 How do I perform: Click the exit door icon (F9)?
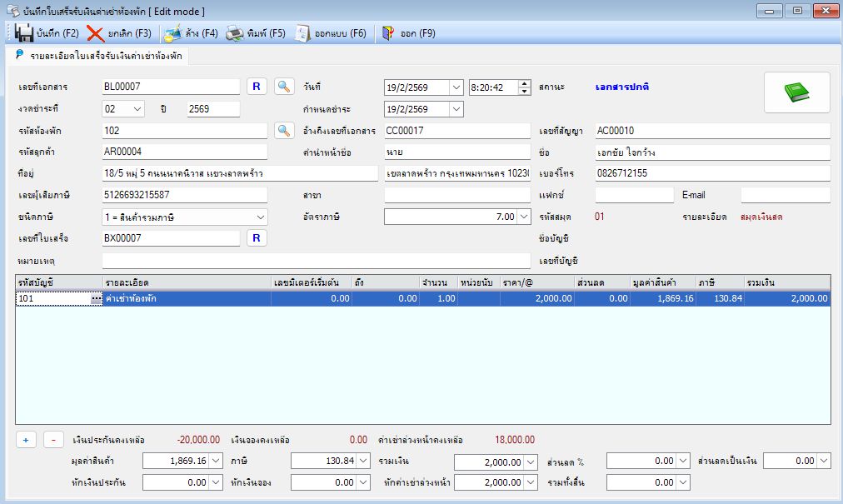tap(387, 33)
